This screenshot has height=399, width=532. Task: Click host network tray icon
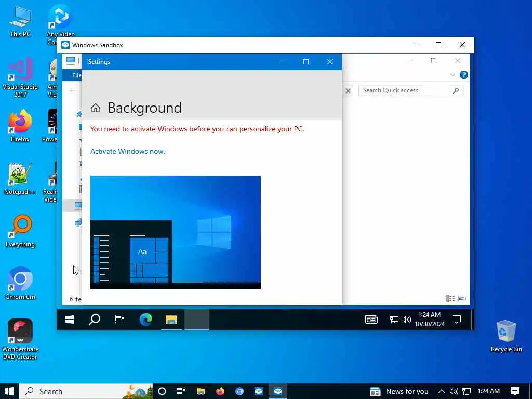click(x=467, y=391)
